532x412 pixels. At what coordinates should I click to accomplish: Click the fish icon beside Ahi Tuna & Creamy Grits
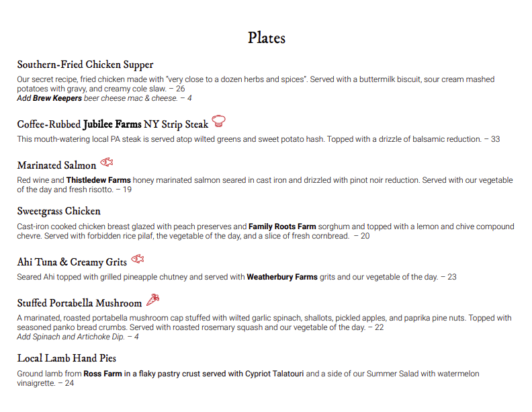click(138, 259)
